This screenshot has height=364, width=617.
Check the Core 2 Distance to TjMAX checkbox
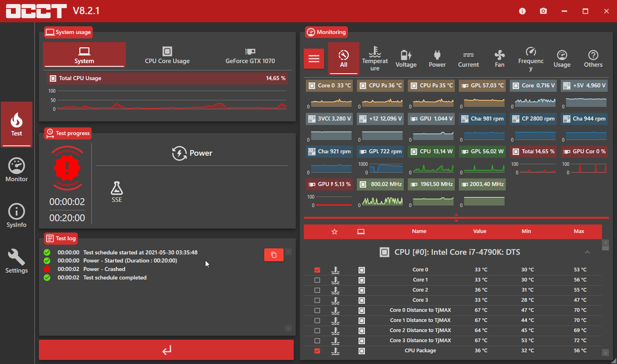click(x=317, y=330)
